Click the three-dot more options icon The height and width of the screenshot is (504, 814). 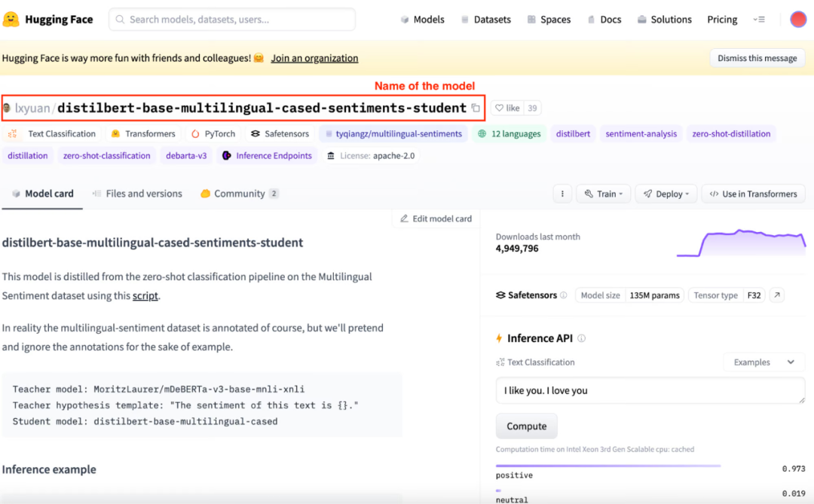click(x=562, y=194)
